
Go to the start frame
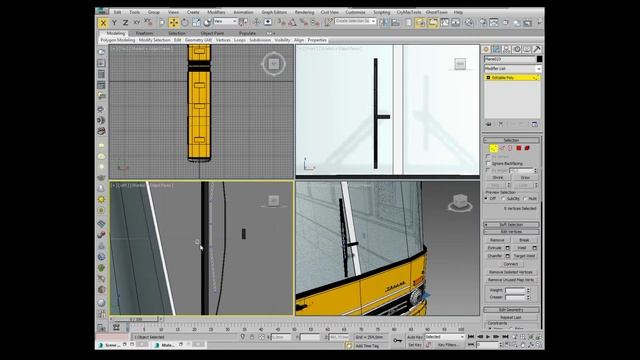pos(471,337)
